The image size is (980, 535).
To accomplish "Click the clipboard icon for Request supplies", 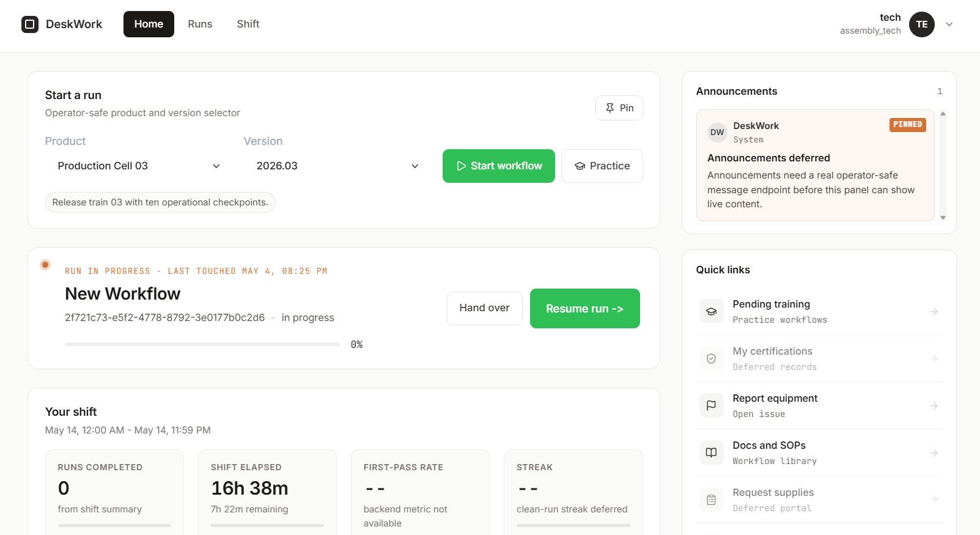I will (x=712, y=500).
